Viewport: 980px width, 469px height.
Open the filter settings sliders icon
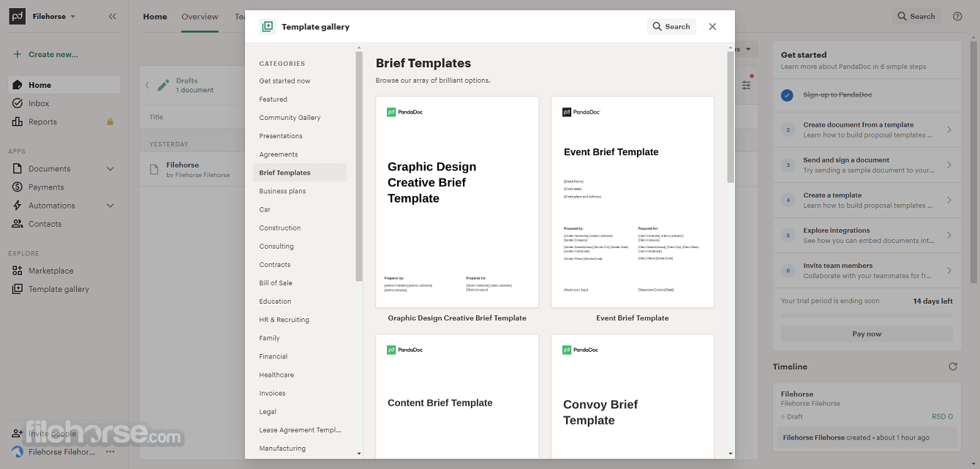746,85
